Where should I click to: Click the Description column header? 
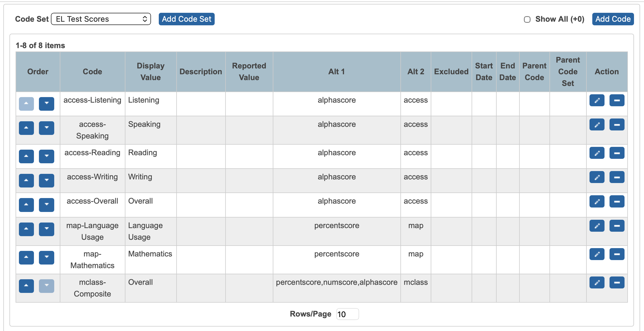(201, 72)
